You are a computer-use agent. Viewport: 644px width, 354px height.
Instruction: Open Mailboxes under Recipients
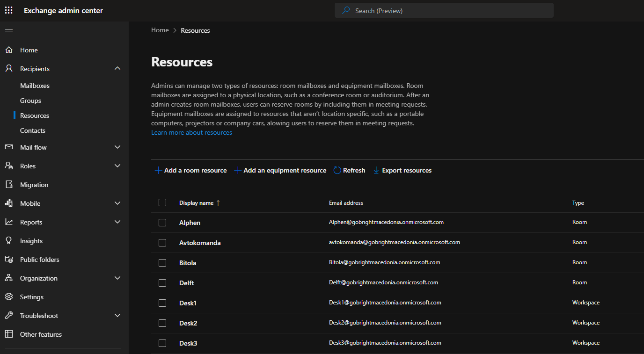point(35,86)
